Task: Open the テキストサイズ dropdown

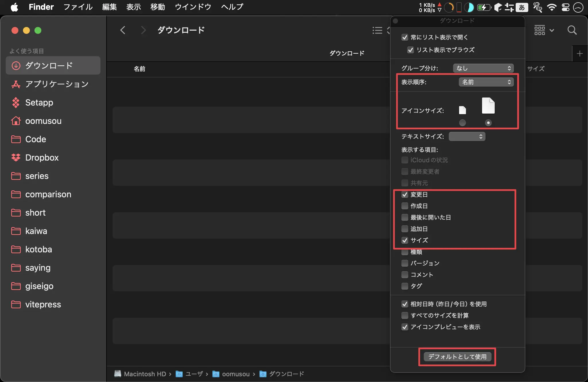Action: coord(467,137)
